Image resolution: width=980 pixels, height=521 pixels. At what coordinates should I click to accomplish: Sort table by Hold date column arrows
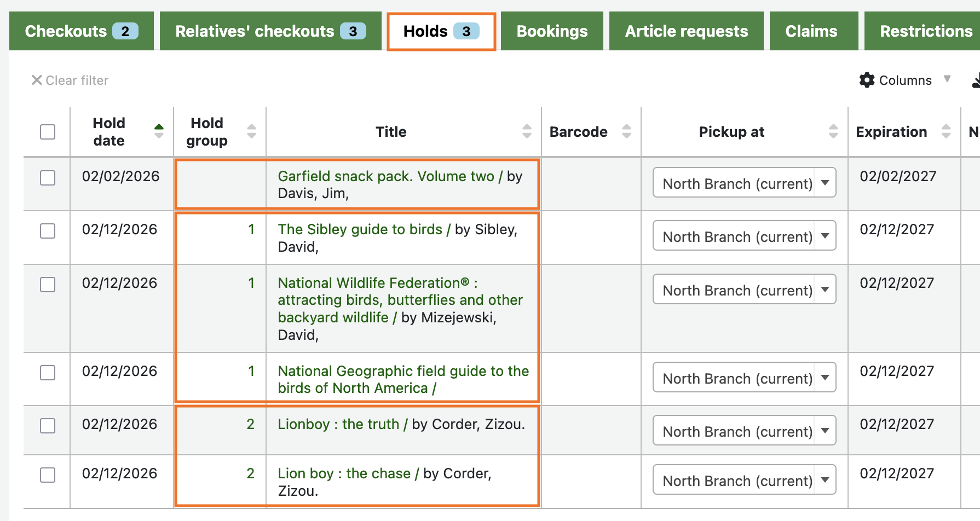pos(159,131)
